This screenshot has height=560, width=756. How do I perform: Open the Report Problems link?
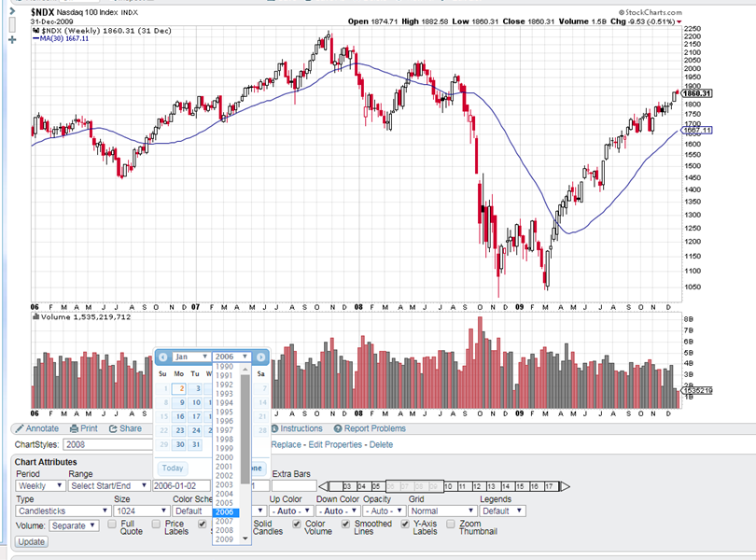(370, 428)
